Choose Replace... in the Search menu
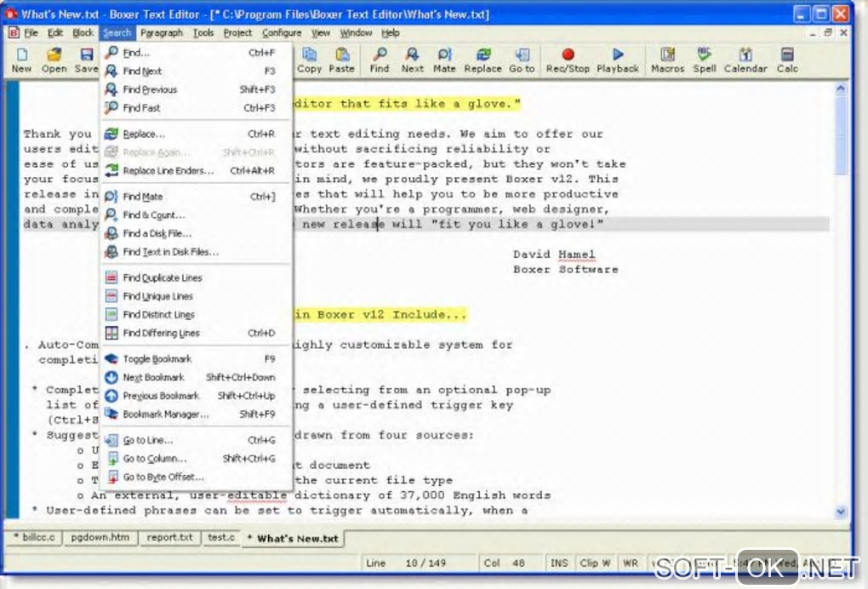This screenshot has width=868, height=589. click(197, 134)
